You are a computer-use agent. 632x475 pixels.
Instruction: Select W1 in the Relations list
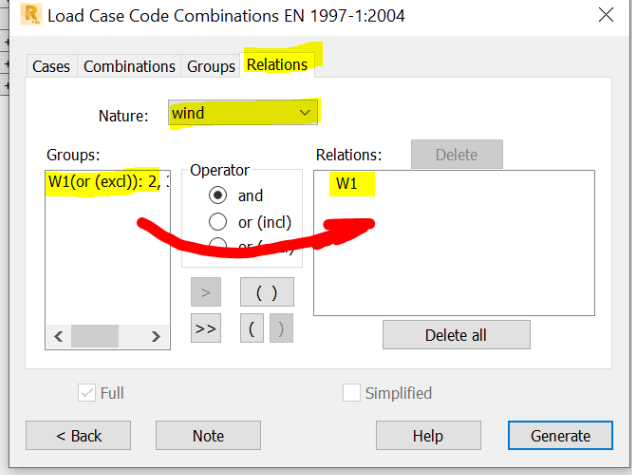click(347, 184)
